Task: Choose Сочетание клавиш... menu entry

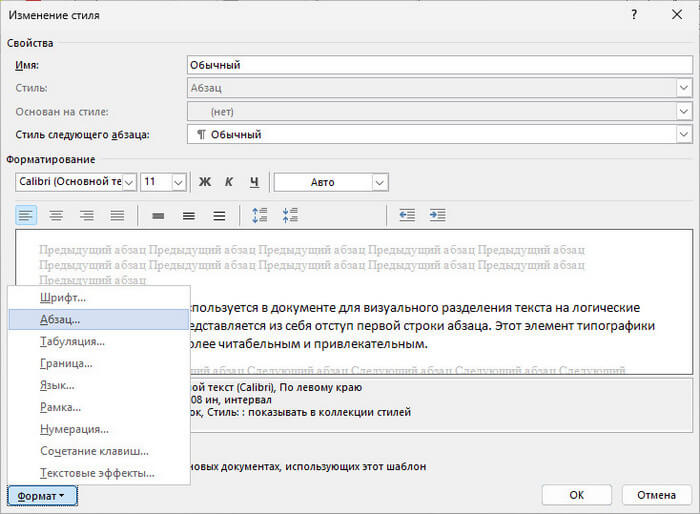Action: (x=99, y=451)
